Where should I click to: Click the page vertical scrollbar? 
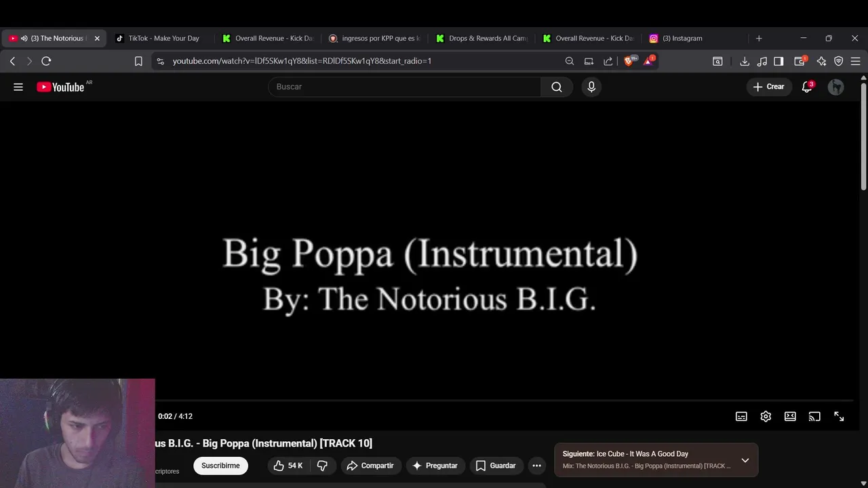pos(863,136)
